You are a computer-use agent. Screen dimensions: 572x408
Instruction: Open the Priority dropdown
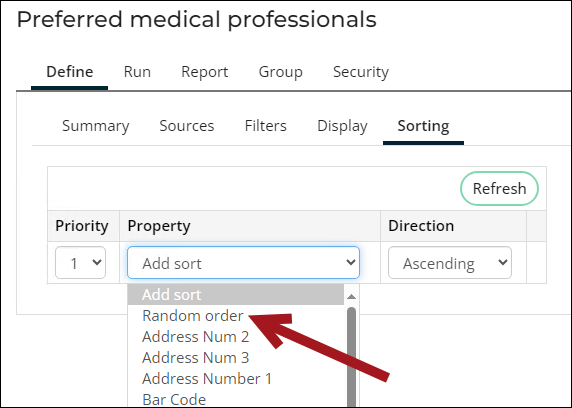(81, 263)
